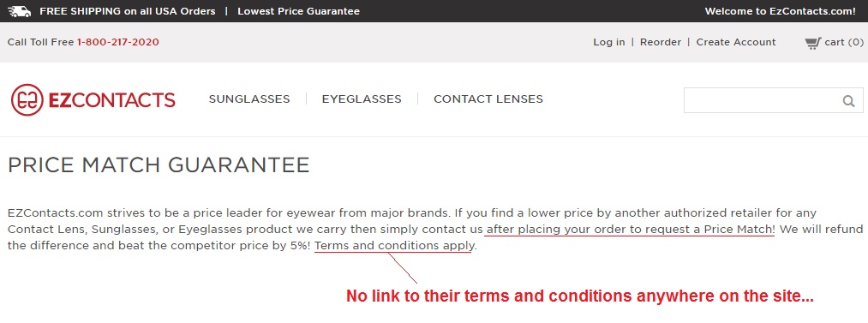Image resolution: width=868 pixels, height=323 pixels.
Task: Click the search magnifier icon
Action: click(x=848, y=101)
